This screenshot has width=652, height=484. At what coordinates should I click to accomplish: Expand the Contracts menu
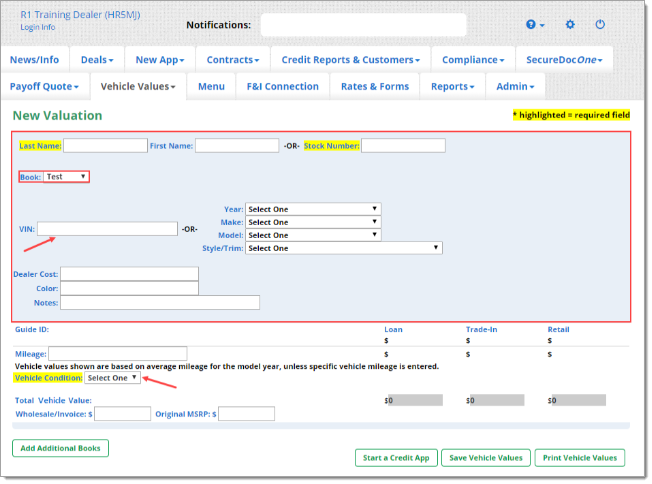coord(233,60)
